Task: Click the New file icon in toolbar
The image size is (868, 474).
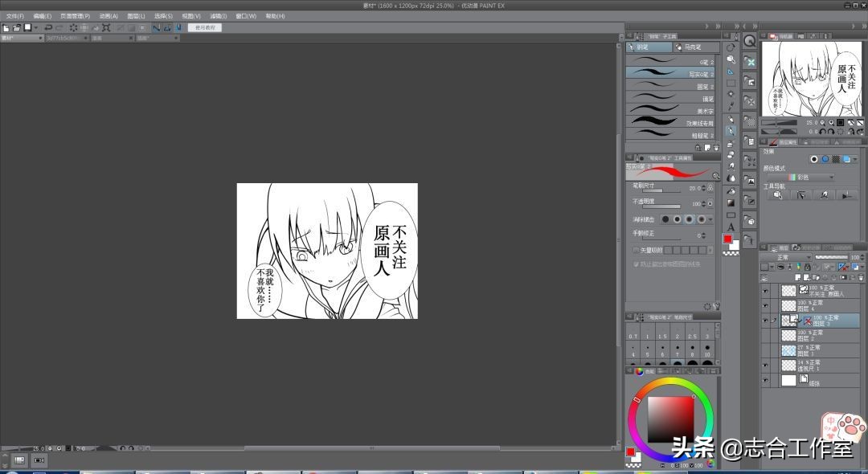Action: (6, 27)
